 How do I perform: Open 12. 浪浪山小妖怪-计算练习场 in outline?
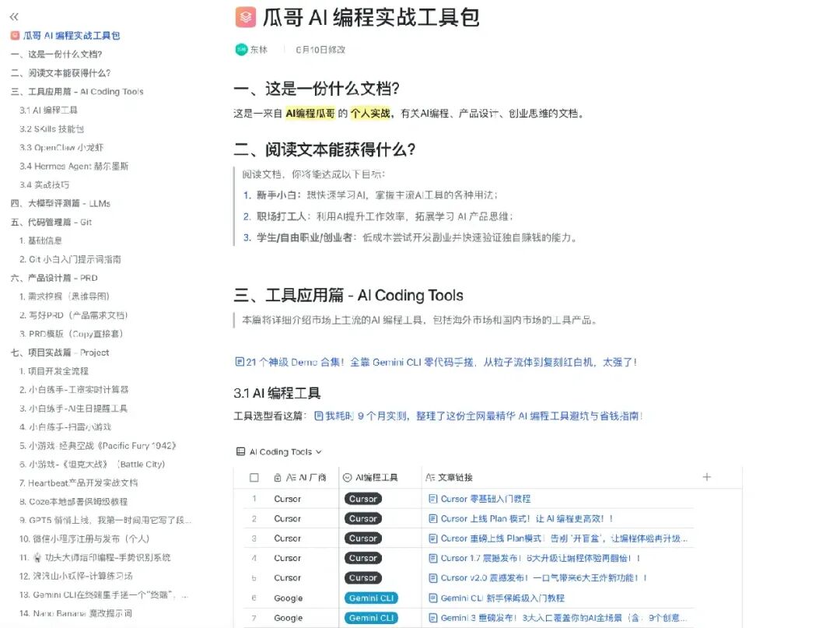[75, 576]
